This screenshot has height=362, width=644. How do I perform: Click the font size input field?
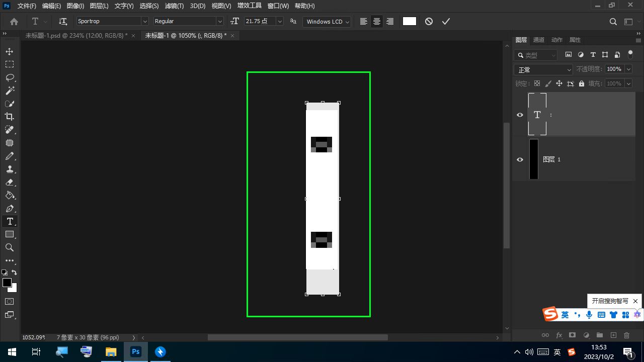pyautogui.click(x=260, y=22)
